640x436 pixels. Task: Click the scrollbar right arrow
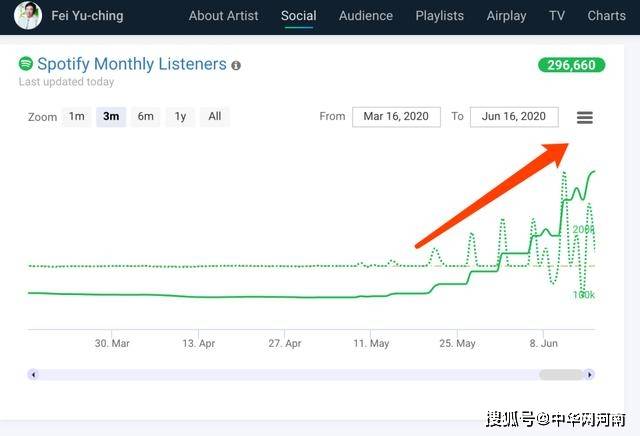(590, 375)
